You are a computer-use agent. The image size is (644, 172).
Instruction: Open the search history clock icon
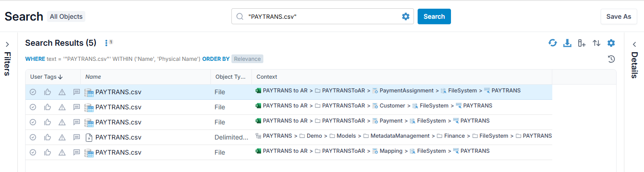pyautogui.click(x=612, y=59)
